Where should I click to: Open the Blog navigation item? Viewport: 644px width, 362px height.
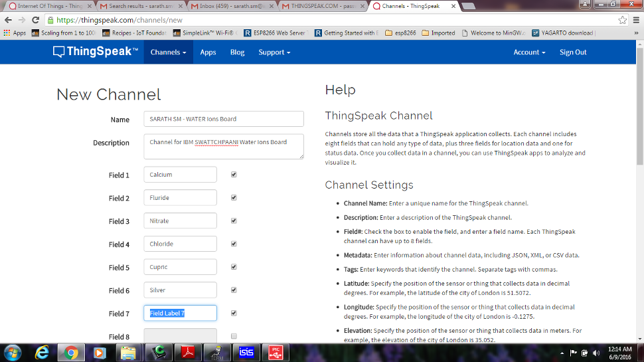(x=237, y=52)
